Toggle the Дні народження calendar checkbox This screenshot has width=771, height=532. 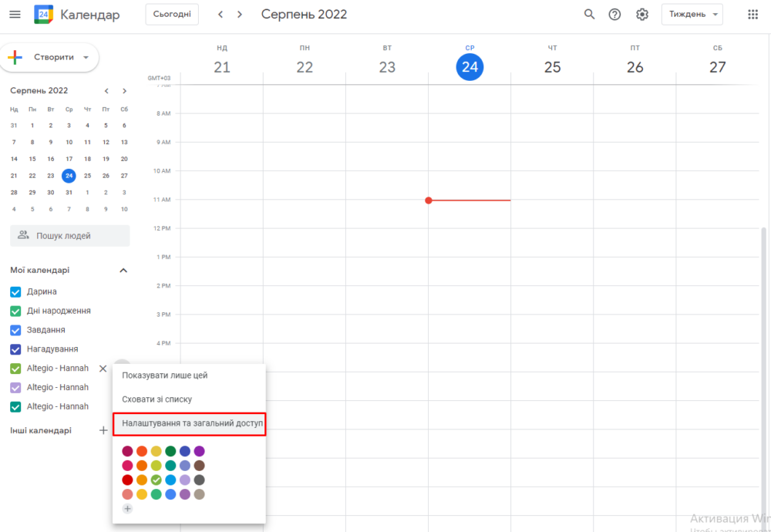coord(15,311)
